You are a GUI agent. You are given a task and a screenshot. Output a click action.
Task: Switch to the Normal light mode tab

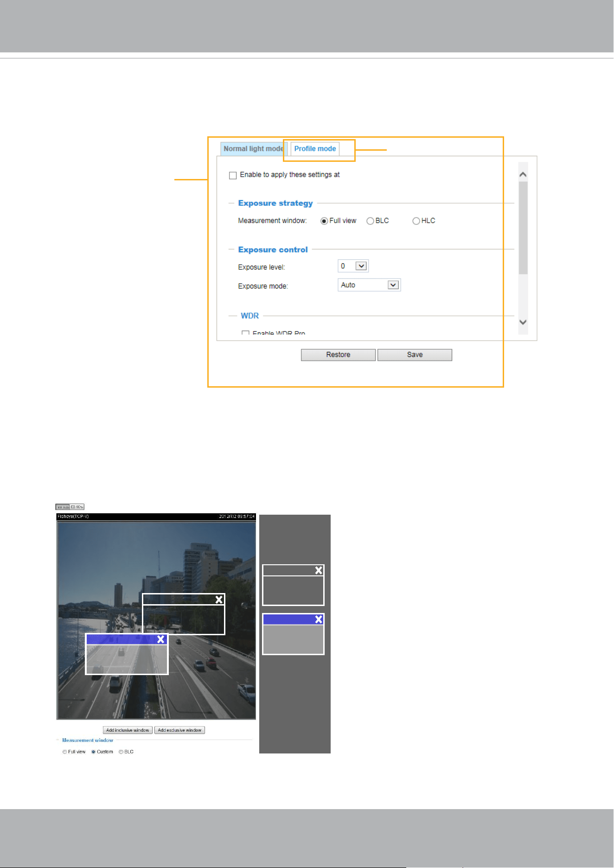254,149
